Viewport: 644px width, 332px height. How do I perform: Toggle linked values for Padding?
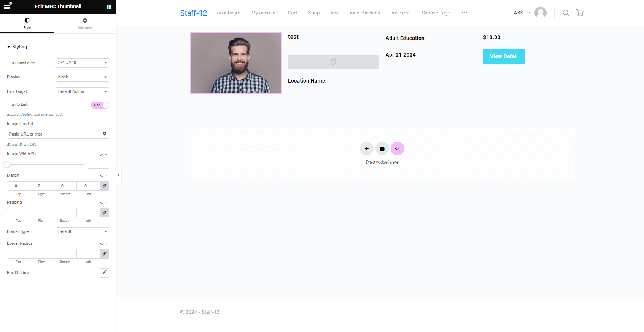105,212
